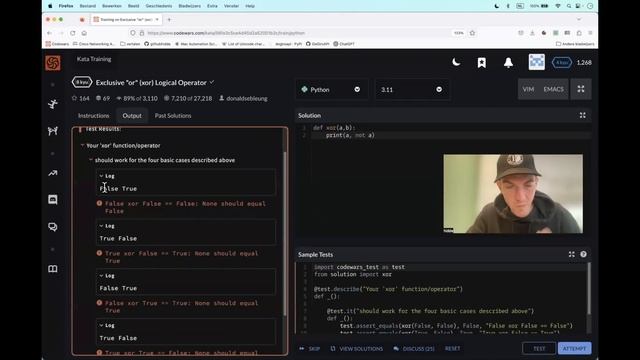Toggle fullscreen editor layout button
Image resolution: width=640 pixels, height=360 pixels.
click(x=581, y=89)
